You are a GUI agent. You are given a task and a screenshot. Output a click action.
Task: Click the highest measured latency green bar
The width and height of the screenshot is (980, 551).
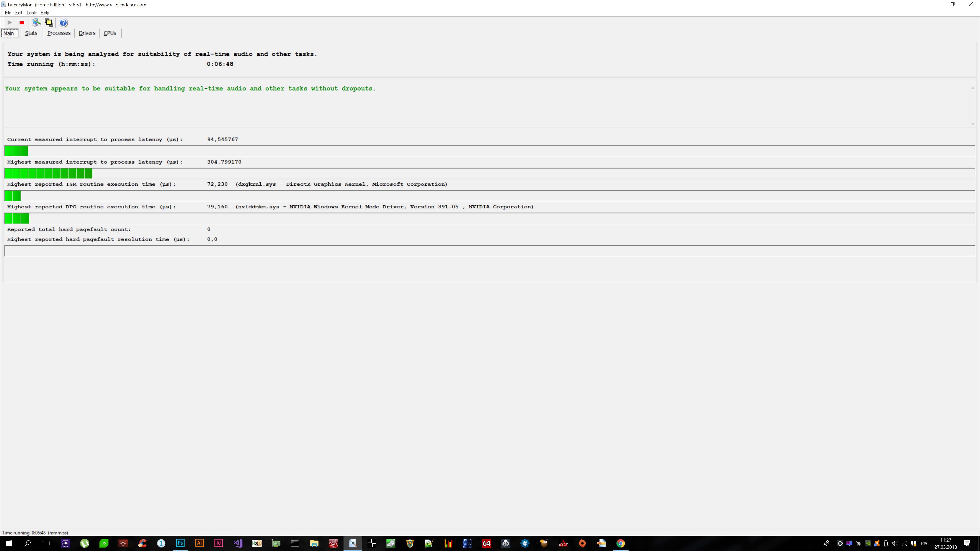[x=48, y=174]
